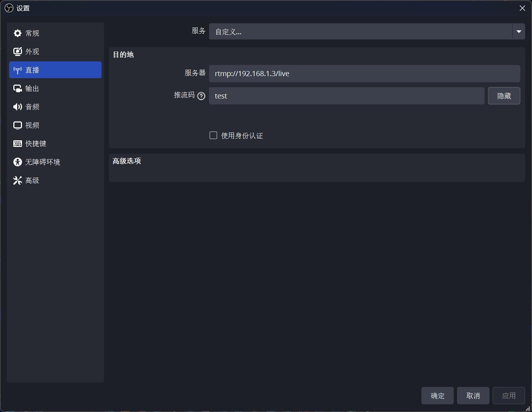This screenshot has width=532, height=412.
Task: Go to the 高级 advanced settings section
Action: point(55,180)
